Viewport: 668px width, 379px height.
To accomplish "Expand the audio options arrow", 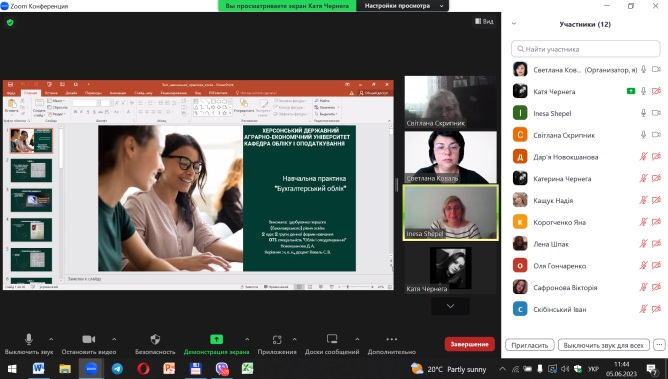I will [x=51, y=339].
